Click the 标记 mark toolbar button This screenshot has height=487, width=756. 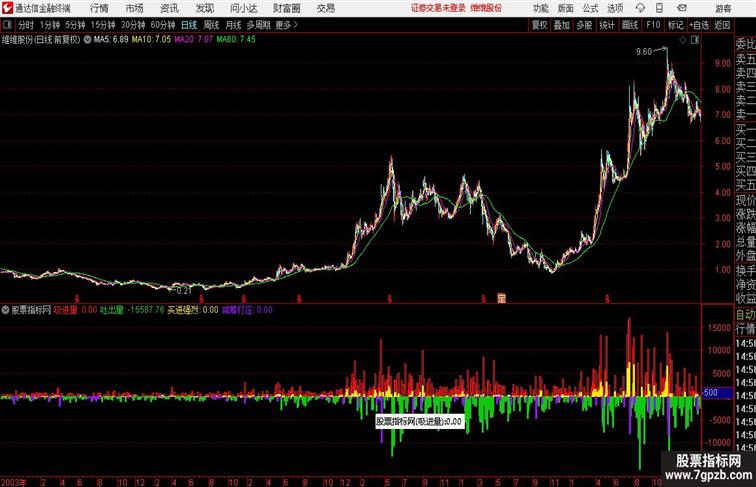click(x=675, y=25)
